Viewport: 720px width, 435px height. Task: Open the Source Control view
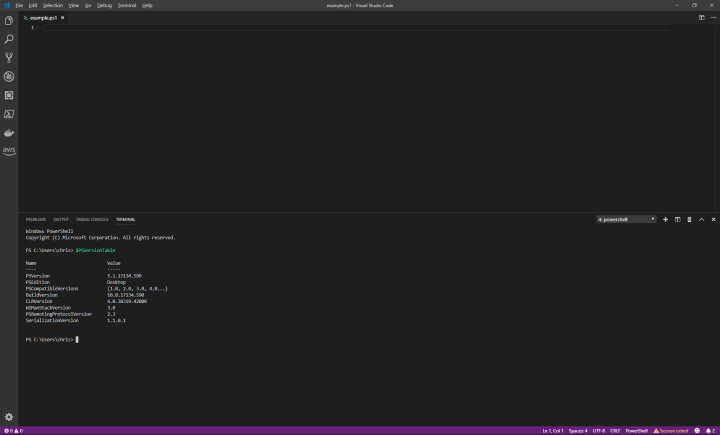9,58
